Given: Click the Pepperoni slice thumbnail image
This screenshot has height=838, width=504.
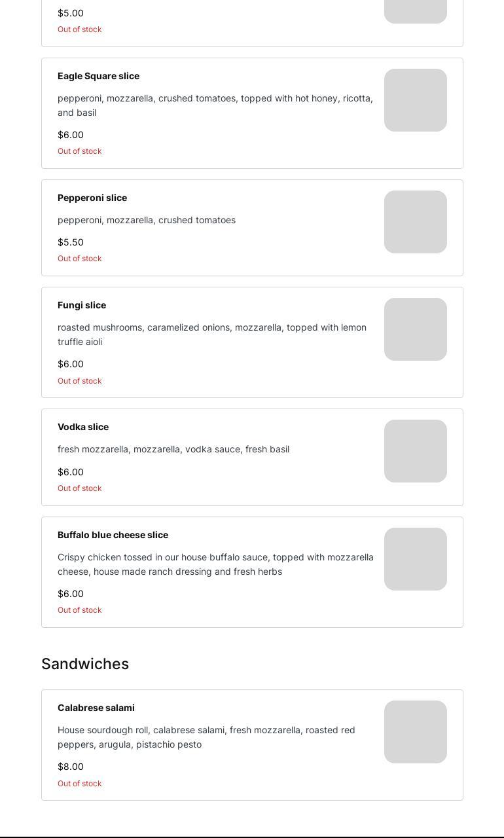Looking at the screenshot, I should [415, 222].
